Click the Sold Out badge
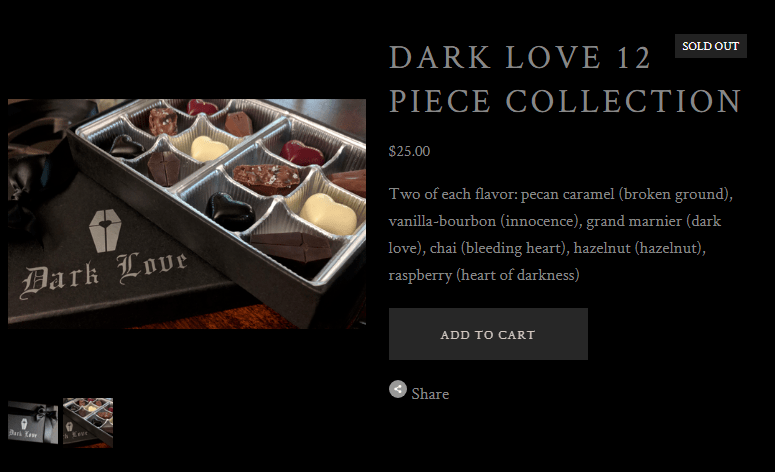 pos(710,46)
